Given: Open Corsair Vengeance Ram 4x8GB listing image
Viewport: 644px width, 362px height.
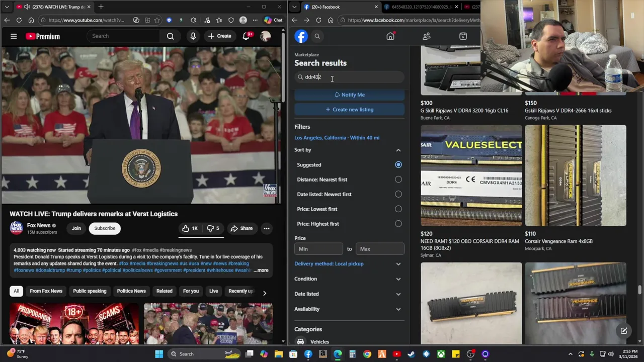Looking at the screenshot, I should point(576,175).
